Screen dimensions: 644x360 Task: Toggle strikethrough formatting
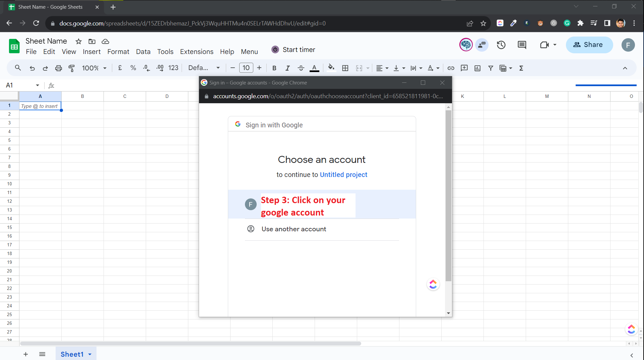301,68
